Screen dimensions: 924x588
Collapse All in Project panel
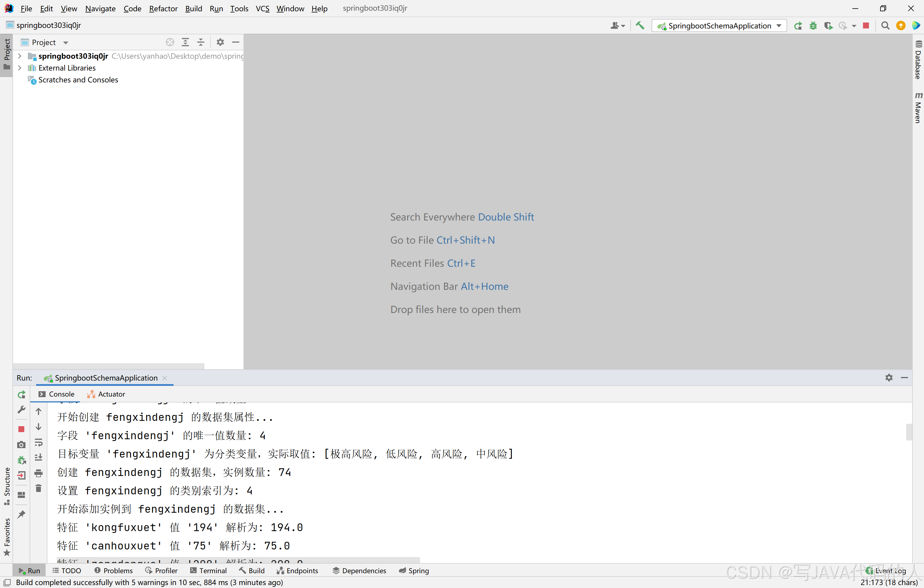201,42
